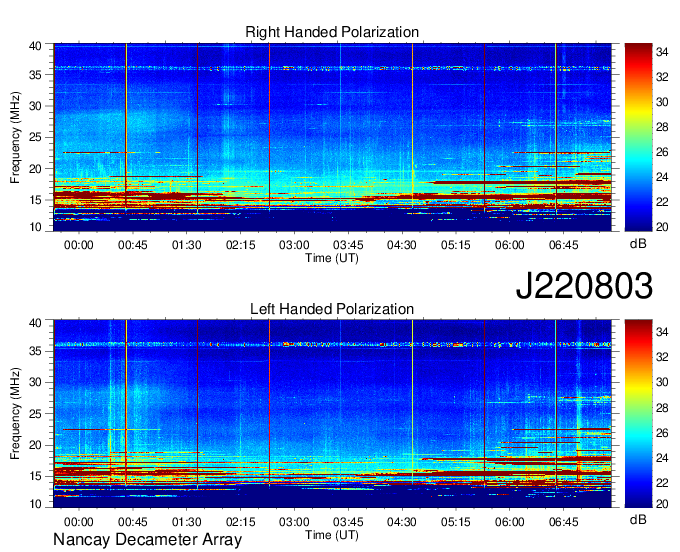Click the dB label under the Left Handed color bar
Image resolution: width=680 pixels, height=552 pixels.
click(x=638, y=519)
